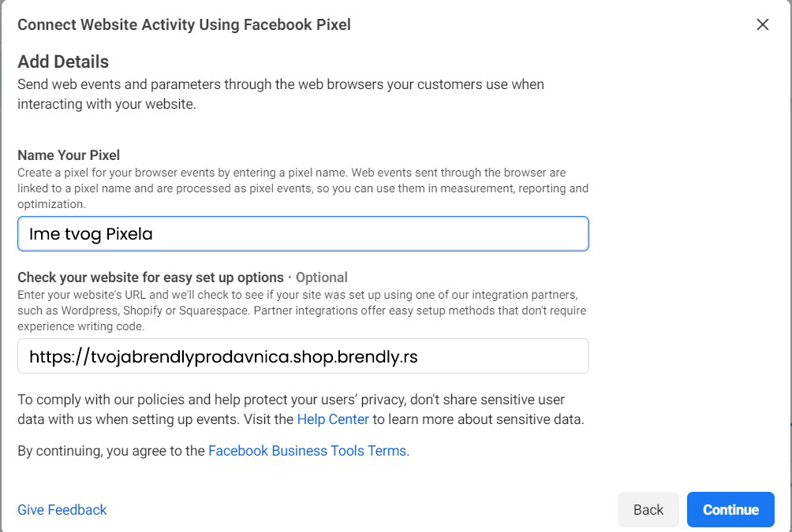Click the 'To comply with our policies' text
This screenshot has height=532, width=792.
[291, 400]
